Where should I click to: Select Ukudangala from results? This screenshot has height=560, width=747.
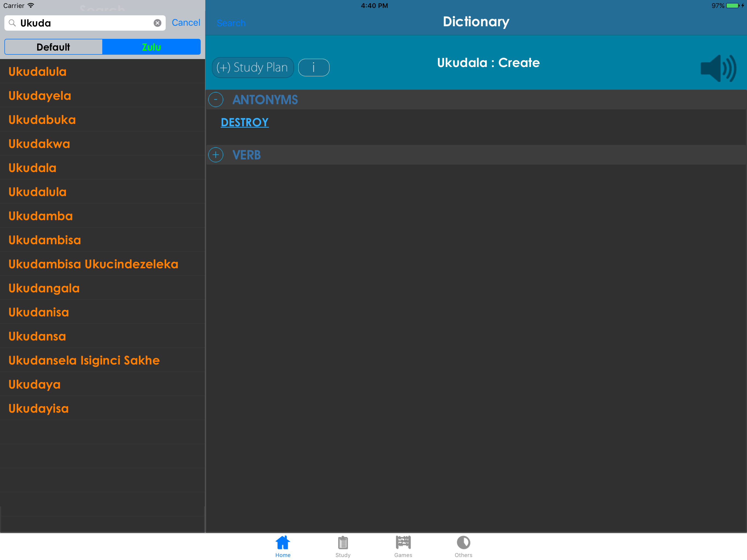102,288
